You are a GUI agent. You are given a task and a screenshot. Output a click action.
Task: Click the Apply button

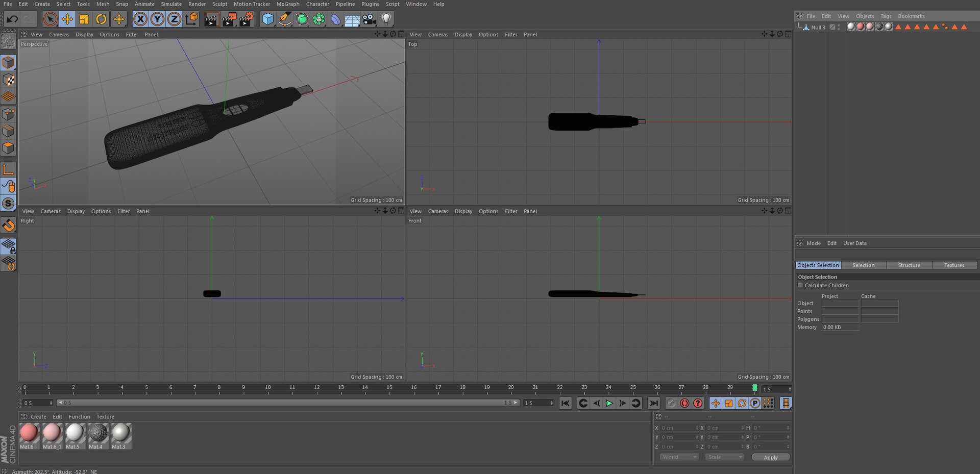coord(771,458)
